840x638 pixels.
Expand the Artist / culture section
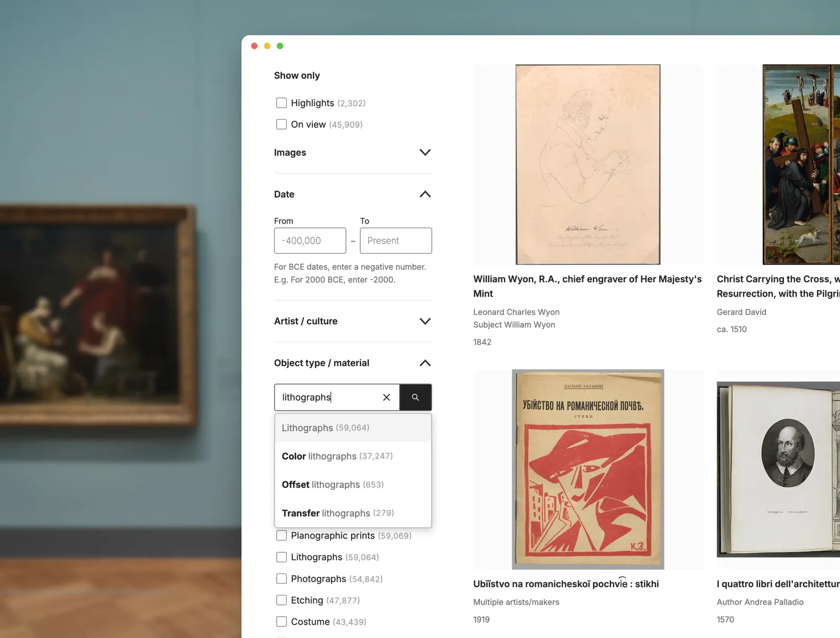(425, 321)
